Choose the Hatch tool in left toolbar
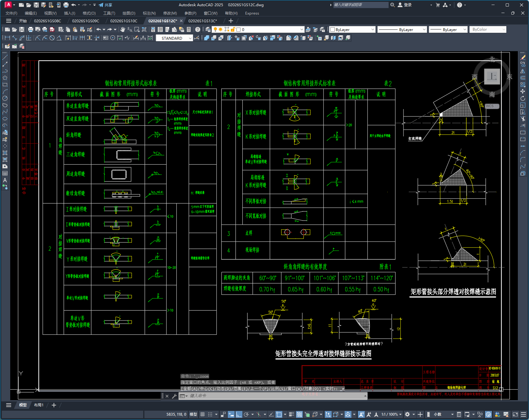Screen dimensions: 529x420 pos(5,153)
